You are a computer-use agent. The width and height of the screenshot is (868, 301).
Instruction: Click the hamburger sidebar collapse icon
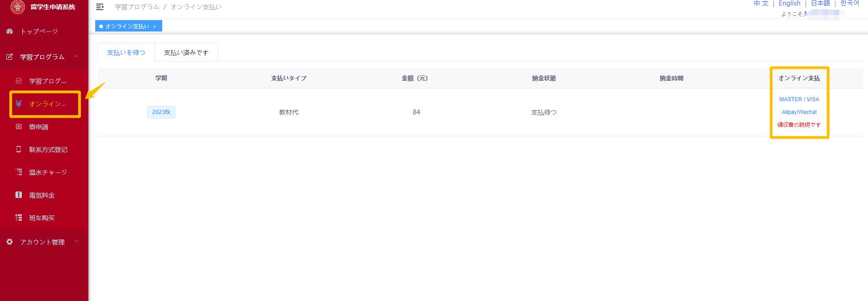coord(100,7)
